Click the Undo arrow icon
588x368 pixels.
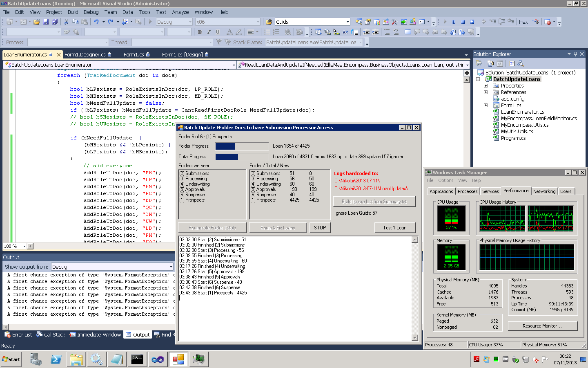(96, 22)
